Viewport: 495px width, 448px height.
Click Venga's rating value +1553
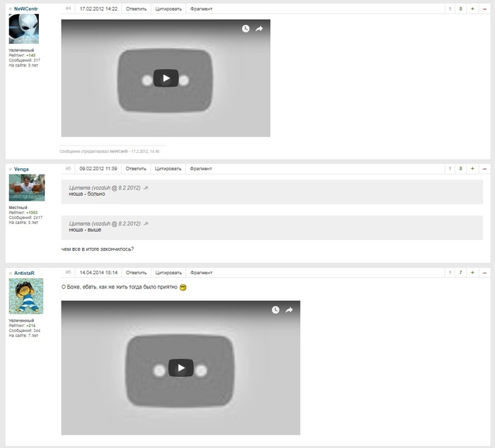tap(32, 213)
